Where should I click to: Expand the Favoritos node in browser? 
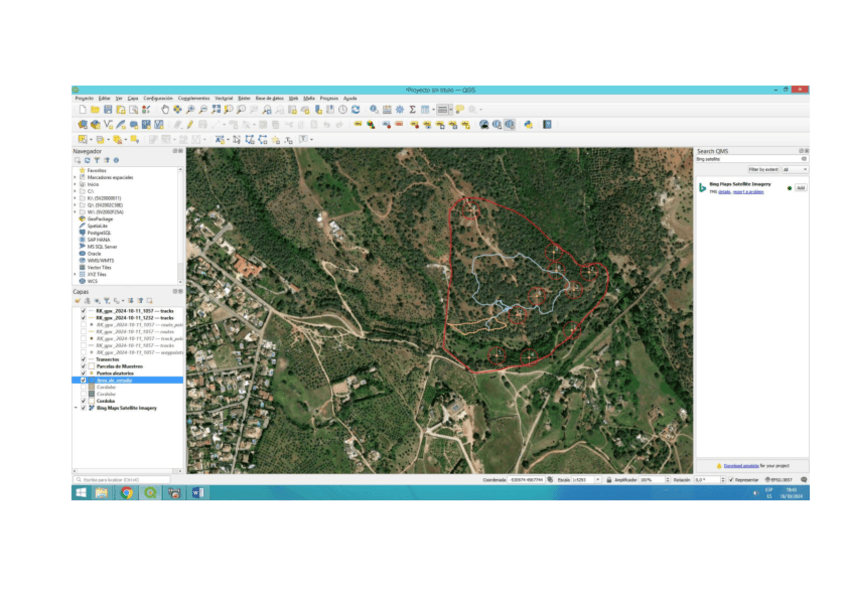75,170
